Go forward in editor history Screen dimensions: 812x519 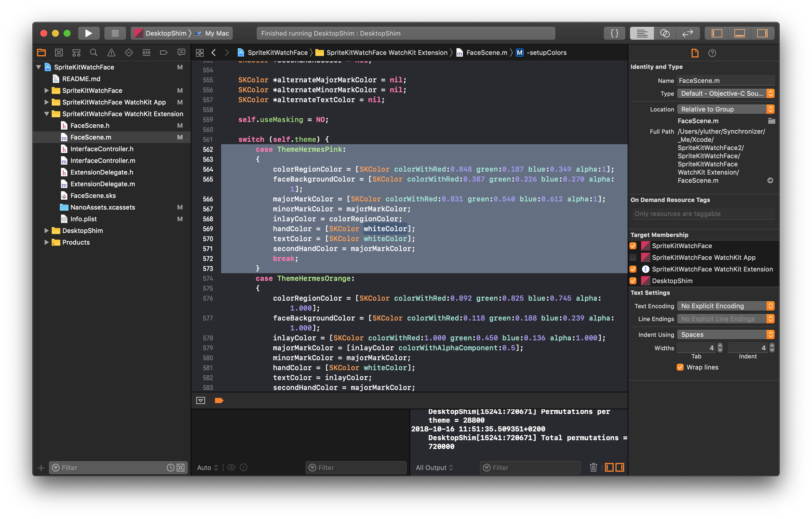tap(227, 53)
